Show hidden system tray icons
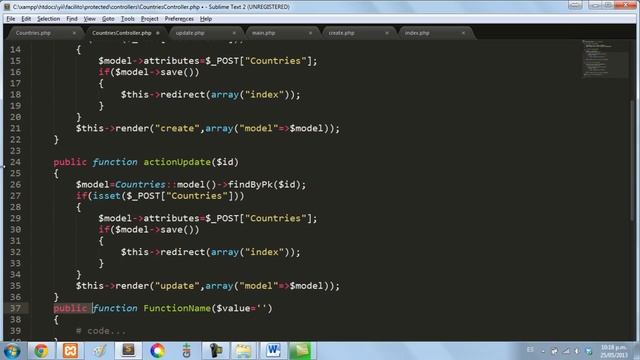This screenshot has width=640, height=360. click(x=543, y=351)
